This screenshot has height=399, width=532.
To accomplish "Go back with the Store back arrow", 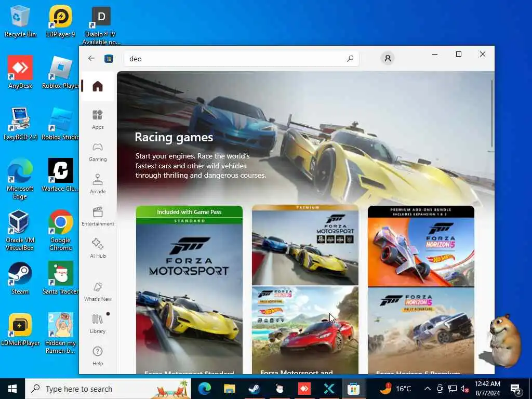I will click(91, 58).
